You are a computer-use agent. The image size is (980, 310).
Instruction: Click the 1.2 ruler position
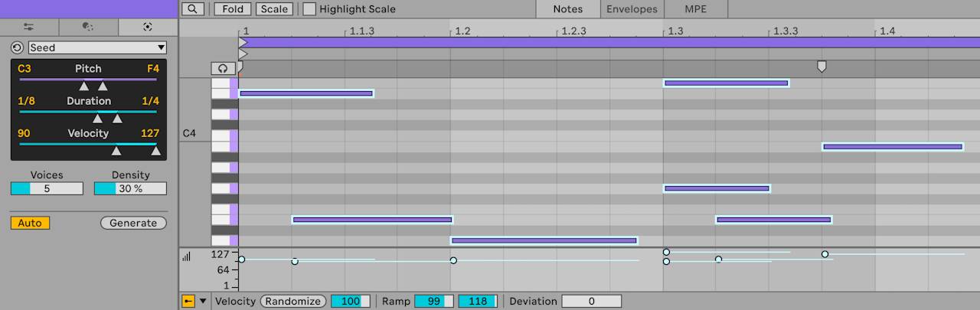click(x=462, y=31)
